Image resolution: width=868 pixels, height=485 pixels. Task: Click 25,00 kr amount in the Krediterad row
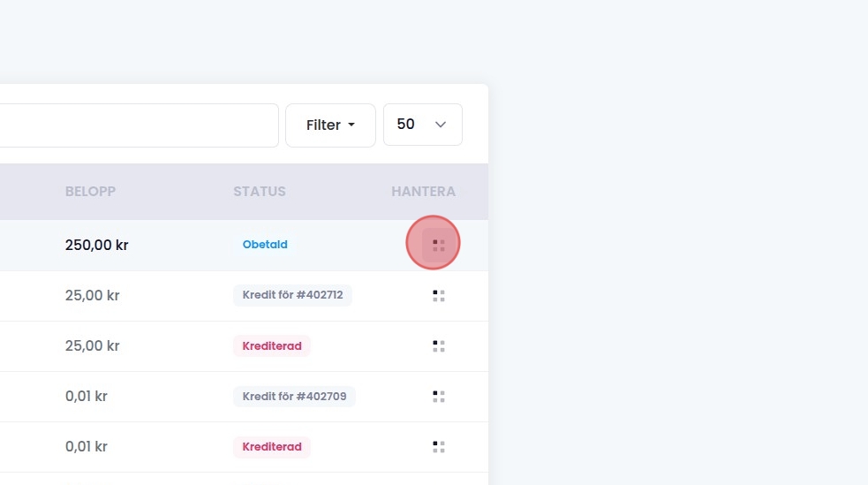(x=92, y=346)
